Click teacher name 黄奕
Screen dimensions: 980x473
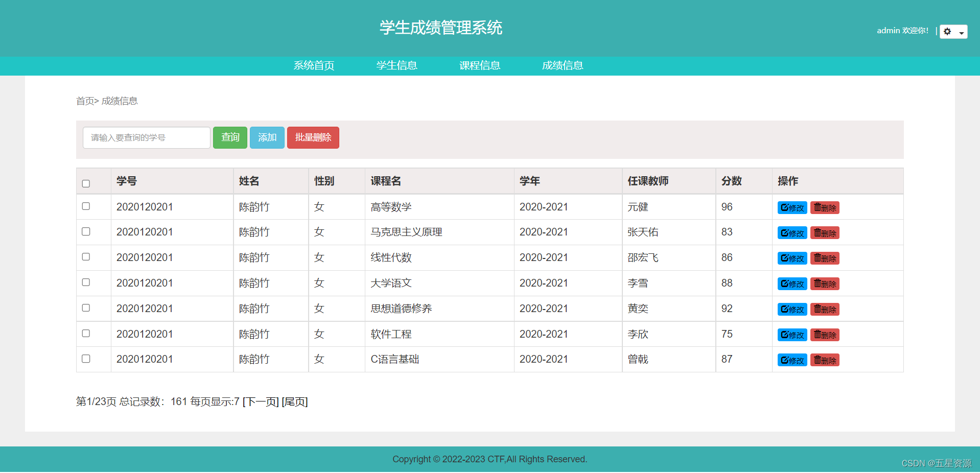pyautogui.click(x=638, y=309)
